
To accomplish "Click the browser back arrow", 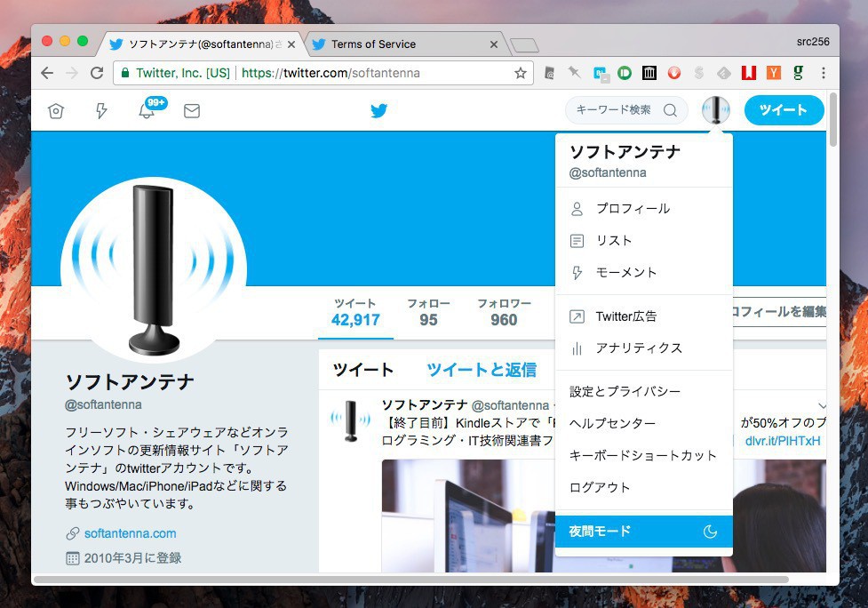I will 48,73.
